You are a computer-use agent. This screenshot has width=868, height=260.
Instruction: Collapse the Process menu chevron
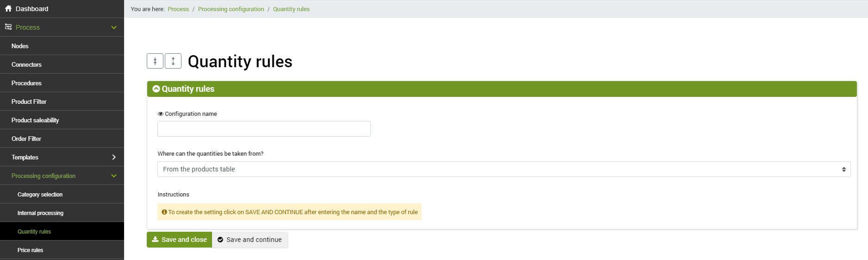(x=114, y=27)
